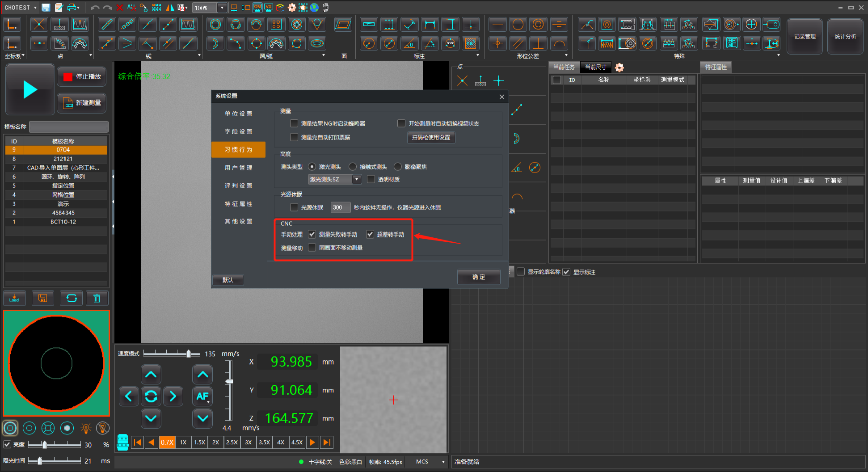The width and height of the screenshot is (868, 472).
Task: Click the 扫码枪使用设置 button
Action: (431, 137)
